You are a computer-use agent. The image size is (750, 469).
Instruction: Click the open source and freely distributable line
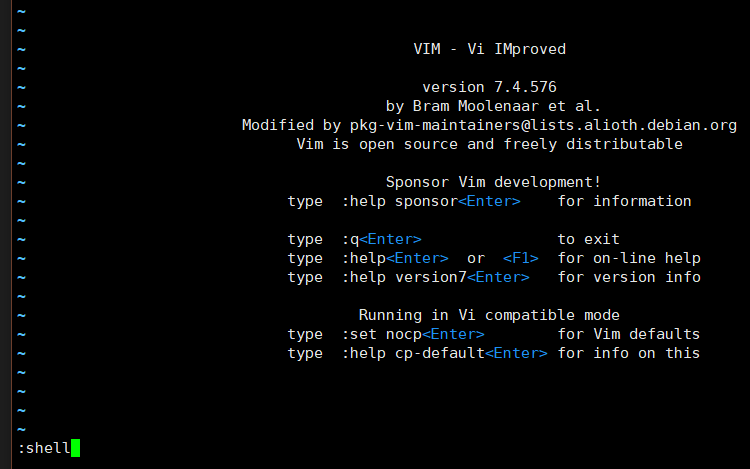tap(489, 144)
